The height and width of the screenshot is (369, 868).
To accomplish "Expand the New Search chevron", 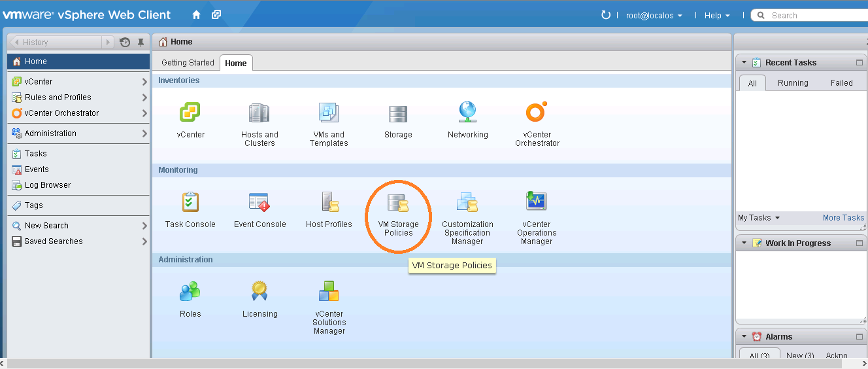I will point(144,226).
